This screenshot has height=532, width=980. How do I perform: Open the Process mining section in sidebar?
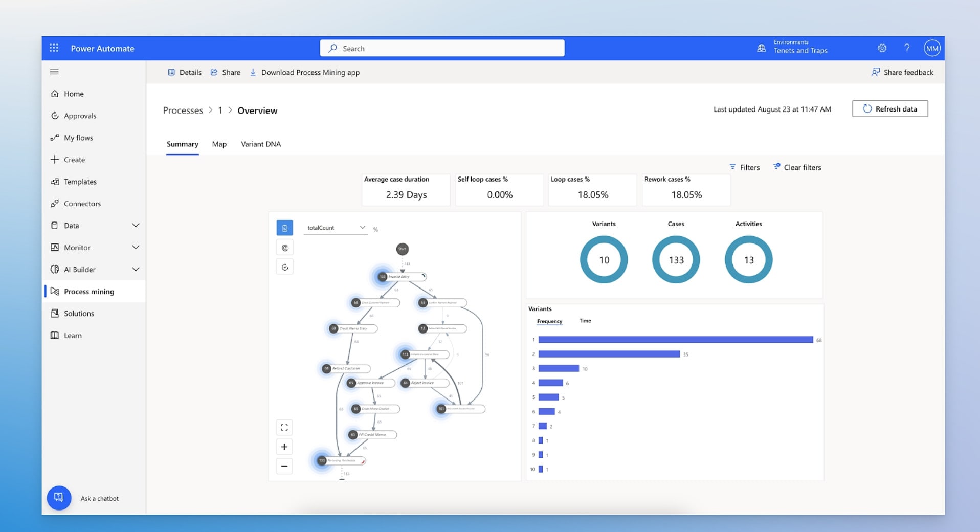[88, 291]
